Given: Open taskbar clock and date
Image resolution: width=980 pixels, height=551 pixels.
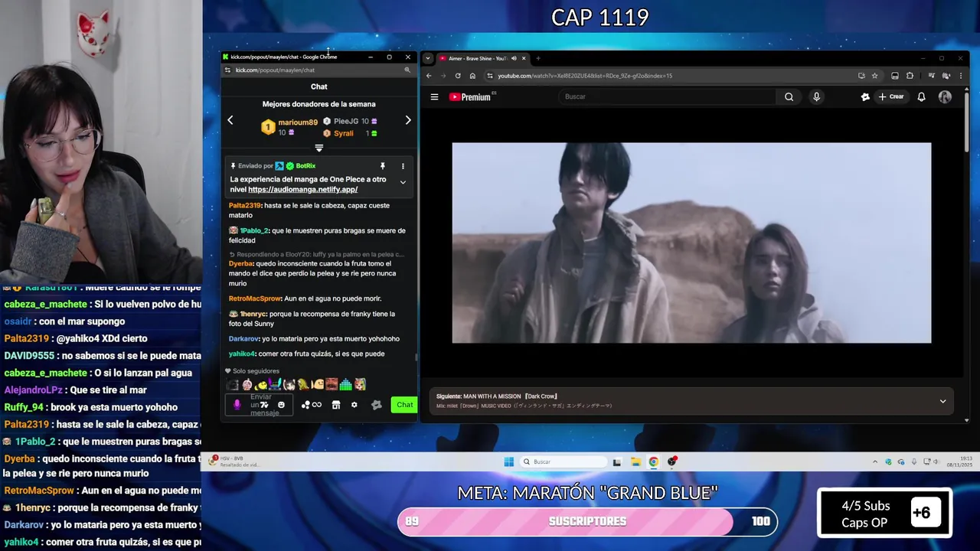Looking at the screenshot, I should tap(959, 461).
